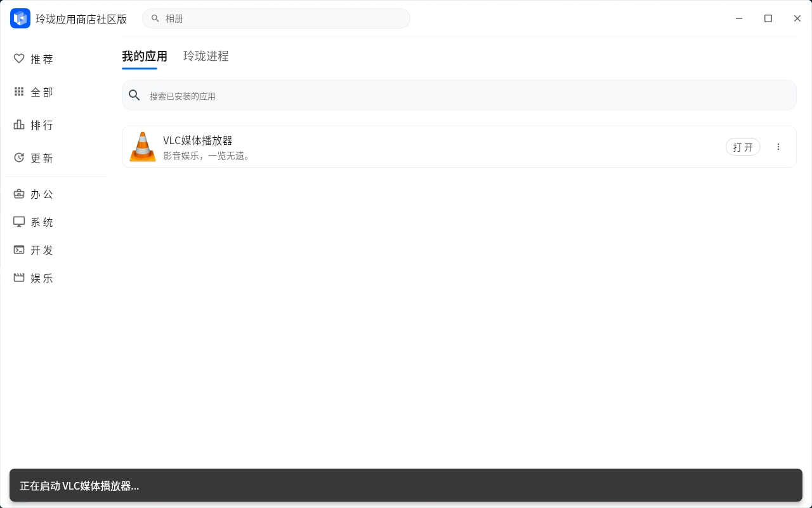Click magnifier icon in installed apps search
The image size is (812, 508).
click(x=134, y=95)
